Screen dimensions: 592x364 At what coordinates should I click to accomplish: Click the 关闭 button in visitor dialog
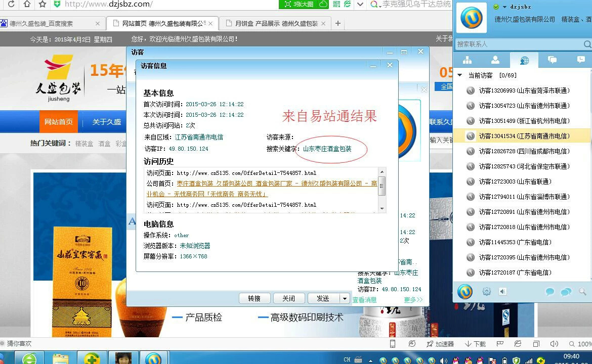(x=288, y=298)
